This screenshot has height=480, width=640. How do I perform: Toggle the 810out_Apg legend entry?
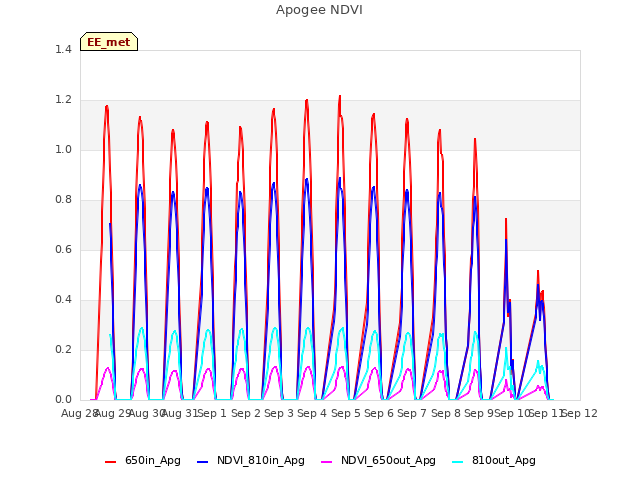click(494, 461)
